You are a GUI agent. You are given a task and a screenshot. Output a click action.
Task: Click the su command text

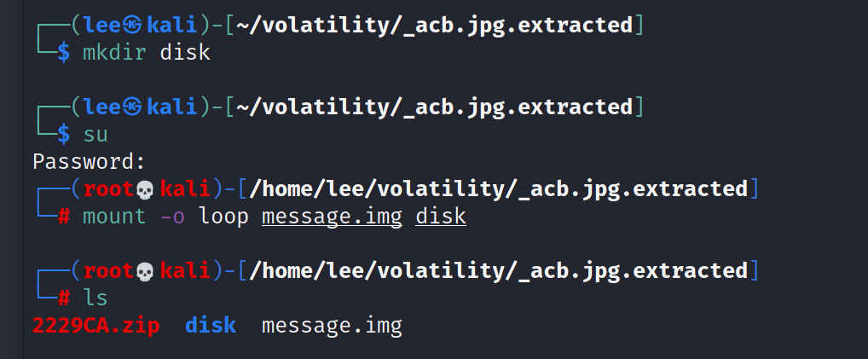95,135
